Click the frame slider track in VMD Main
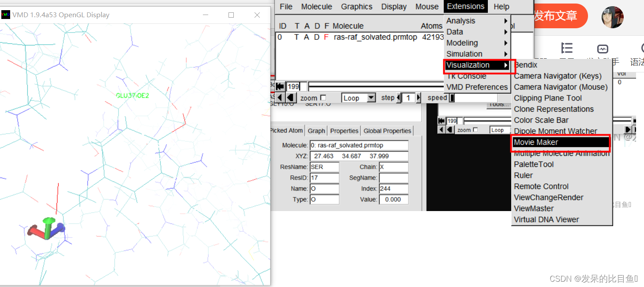 coord(376,87)
